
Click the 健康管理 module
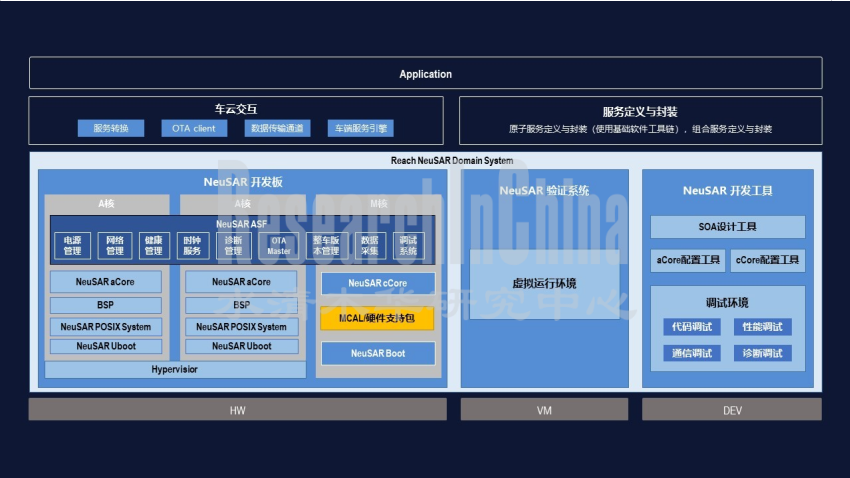click(x=154, y=246)
